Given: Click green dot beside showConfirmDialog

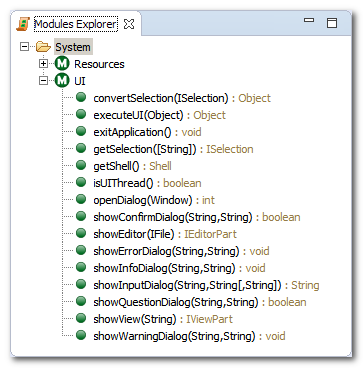Looking at the screenshot, I should 81,216.
